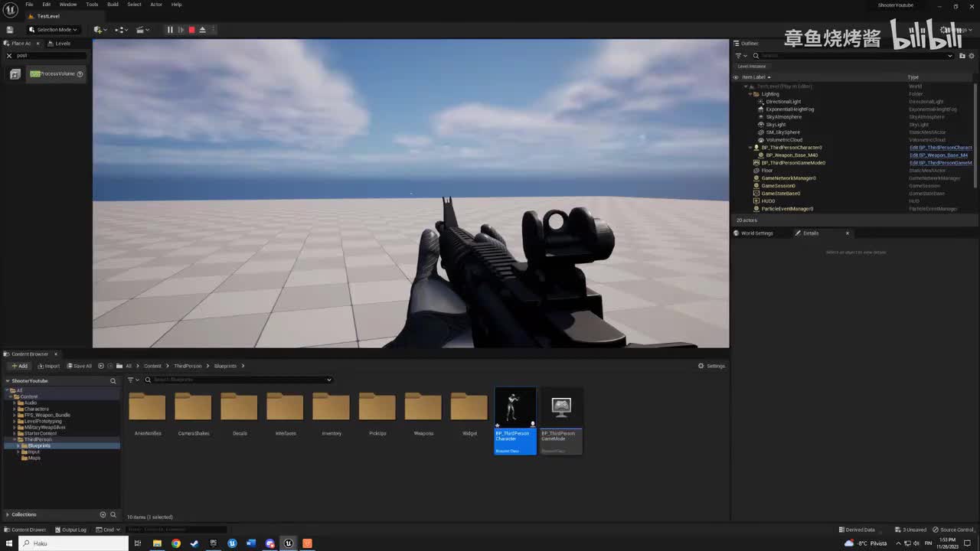
Task: Collapse BP_ThirdPersonCharacter0 in the Outliner
Action: pos(750,148)
